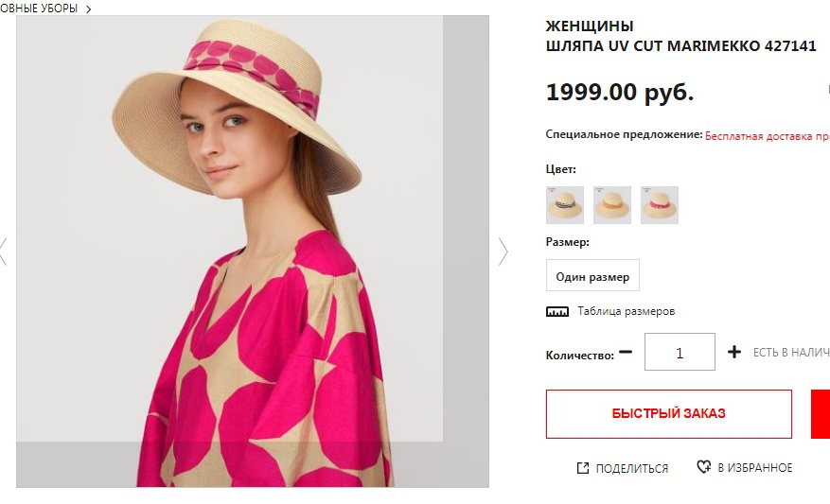830x504 pixels.
Task: Increase quantity with the plus icon
Action: (734, 352)
